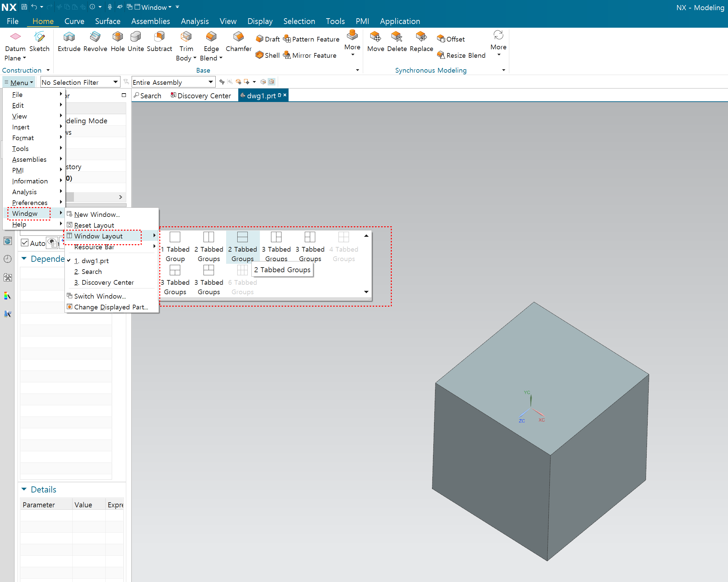The width and height of the screenshot is (728, 582).
Task: Open the Analysis ribbon tab
Action: point(195,21)
